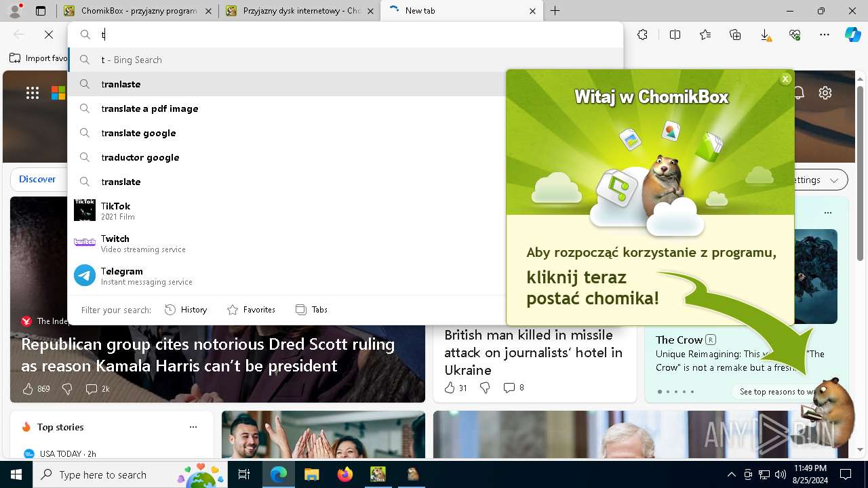Open Downloads icon in toolbar

(x=765, y=35)
